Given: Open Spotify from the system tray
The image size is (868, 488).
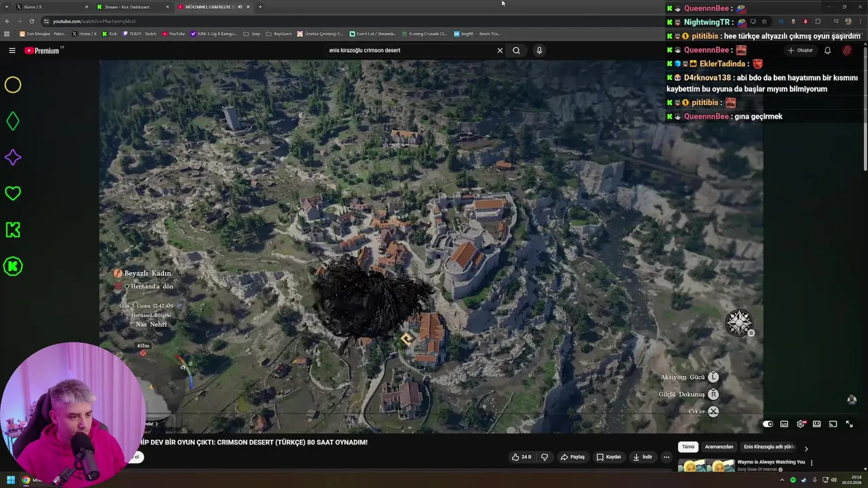Looking at the screenshot, I should [x=793, y=480].
